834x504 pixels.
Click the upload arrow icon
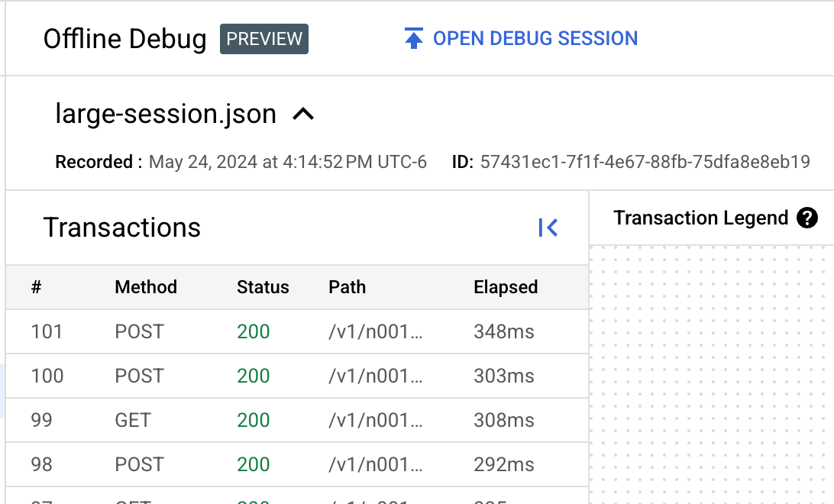click(413, 39)
